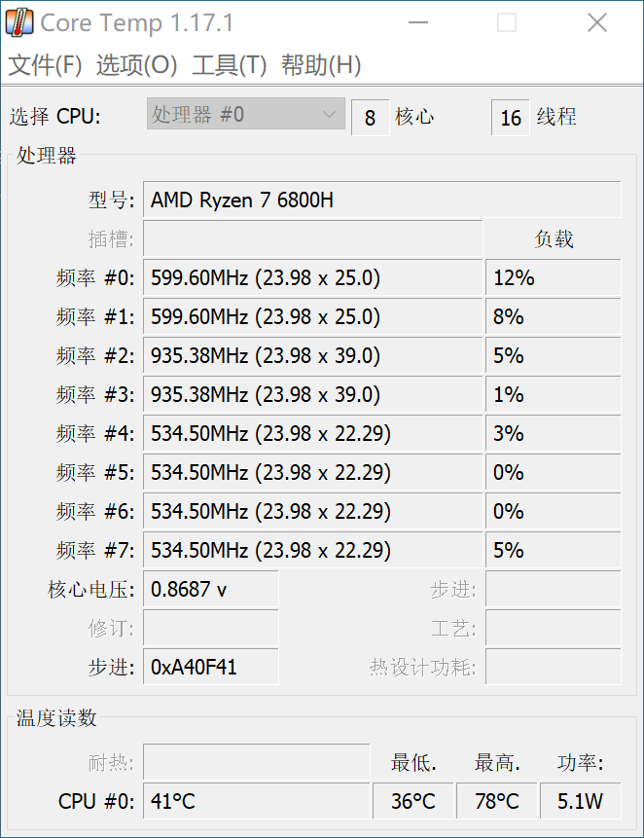Click the core voltage 0.8687 v field
The width and height of the screenshot is (644, 838).
pyautogui.click(x=210, y=590)
